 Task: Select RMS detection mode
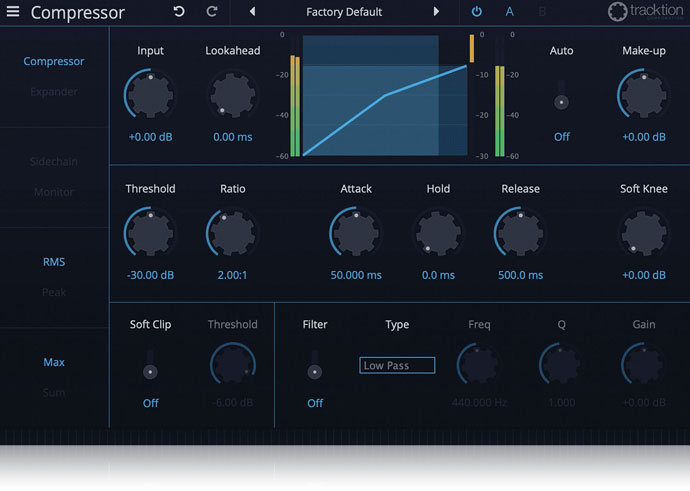[x=54, y=262]
